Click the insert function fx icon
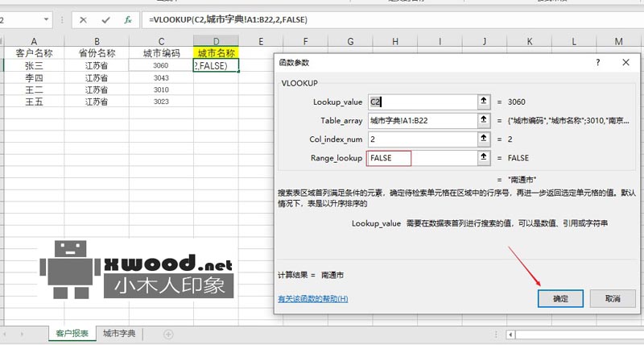Image resolution: width=644 pixels, height=345 pixels. click(129, 19)
